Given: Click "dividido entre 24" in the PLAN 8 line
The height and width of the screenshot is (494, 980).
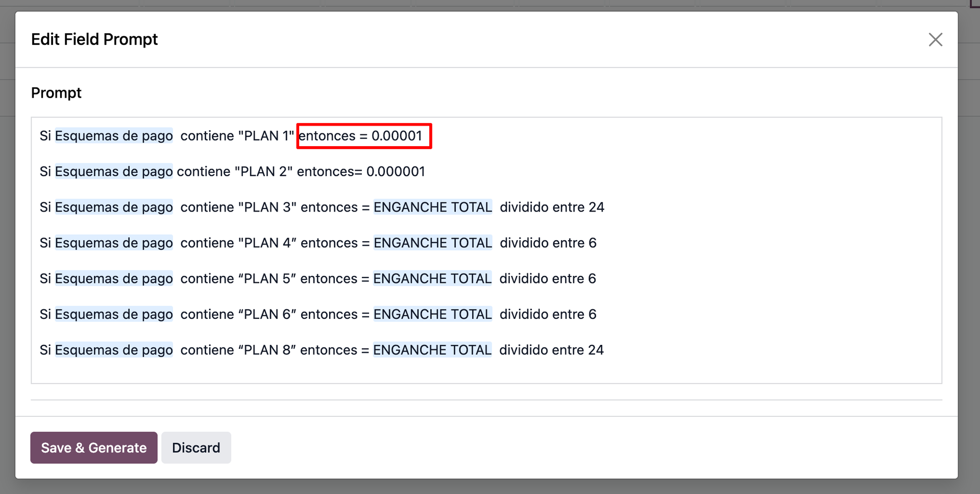Looking at the screenshot, I should [x=551, y=350].
